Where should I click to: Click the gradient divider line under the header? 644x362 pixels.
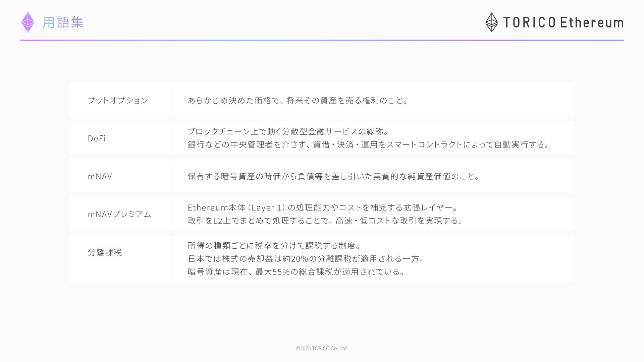[322, 40]
